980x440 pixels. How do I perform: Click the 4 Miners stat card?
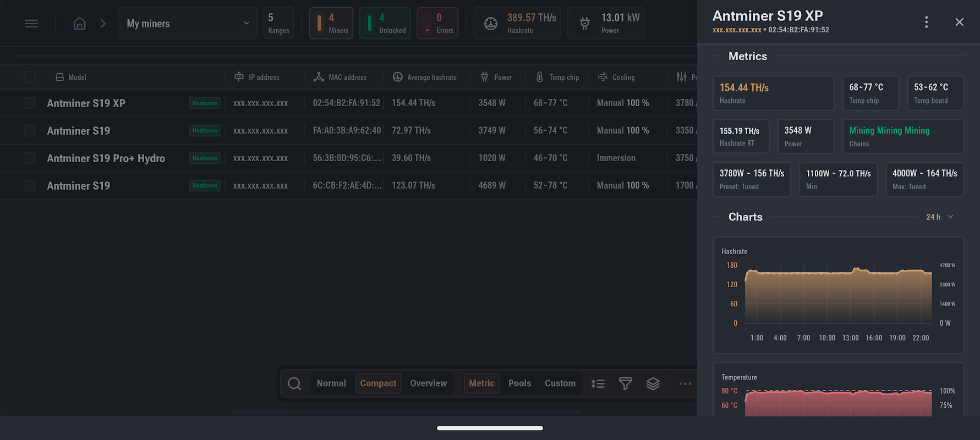pos(331,24)
